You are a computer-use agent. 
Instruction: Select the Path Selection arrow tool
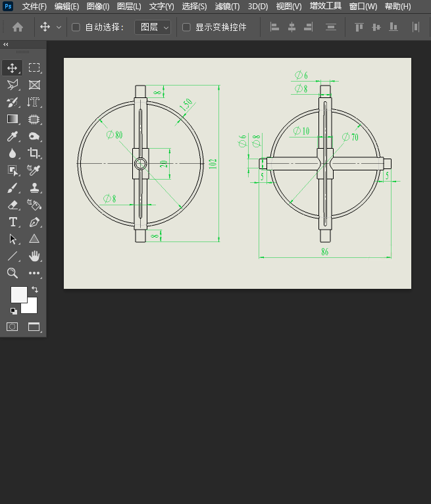point(13,239)
